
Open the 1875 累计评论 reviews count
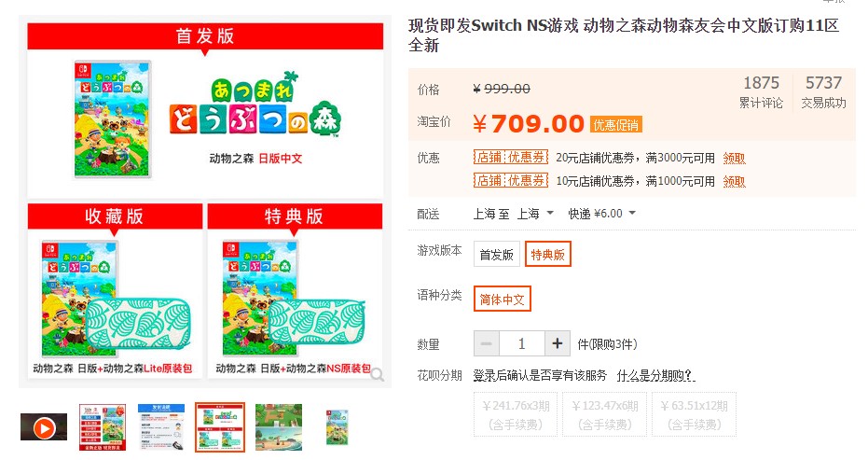pos(761,92)
